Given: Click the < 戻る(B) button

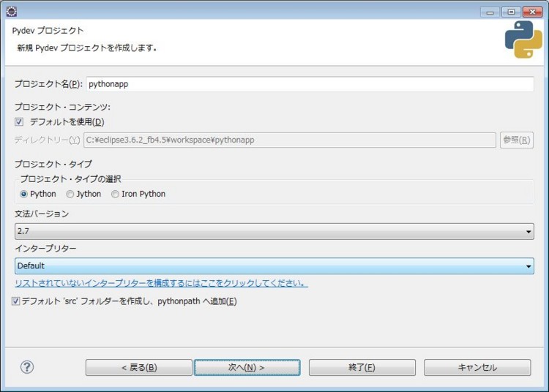Looking at the screenshot, I should (138, 368).
